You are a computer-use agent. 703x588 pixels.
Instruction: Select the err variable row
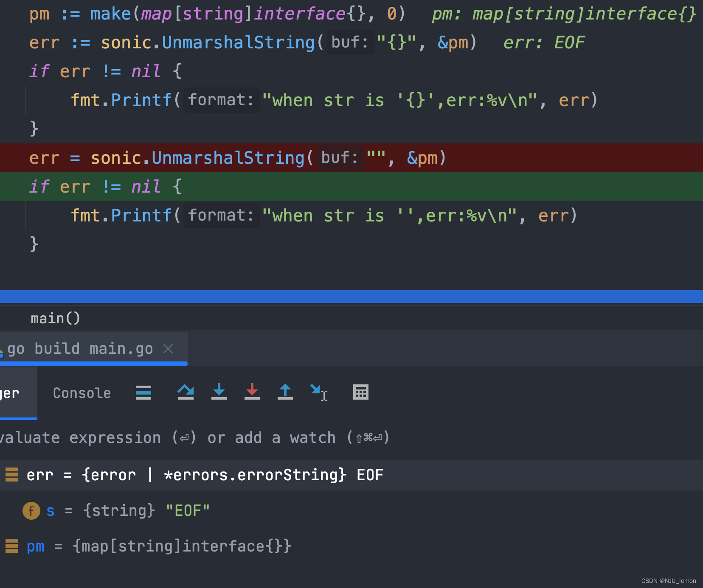(x=351, y=475)
